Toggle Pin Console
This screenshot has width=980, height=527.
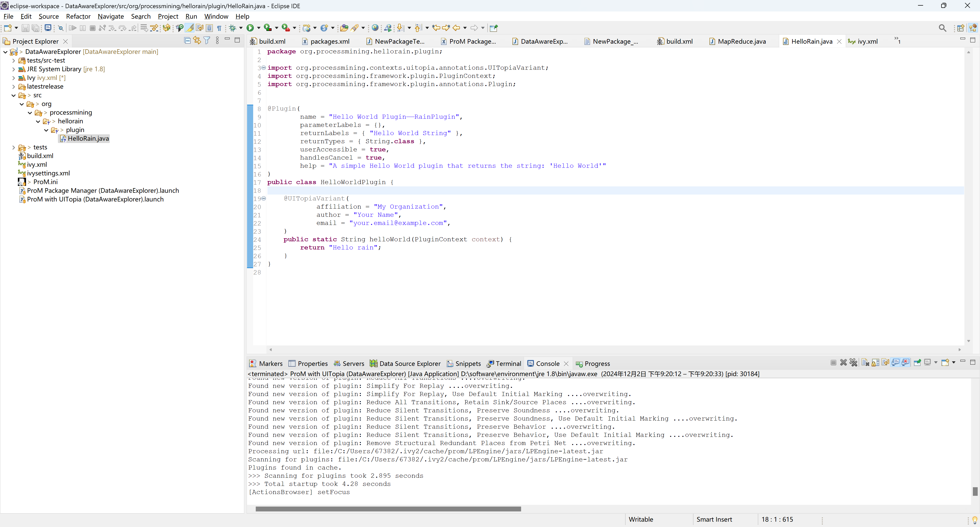coord(917,362)
